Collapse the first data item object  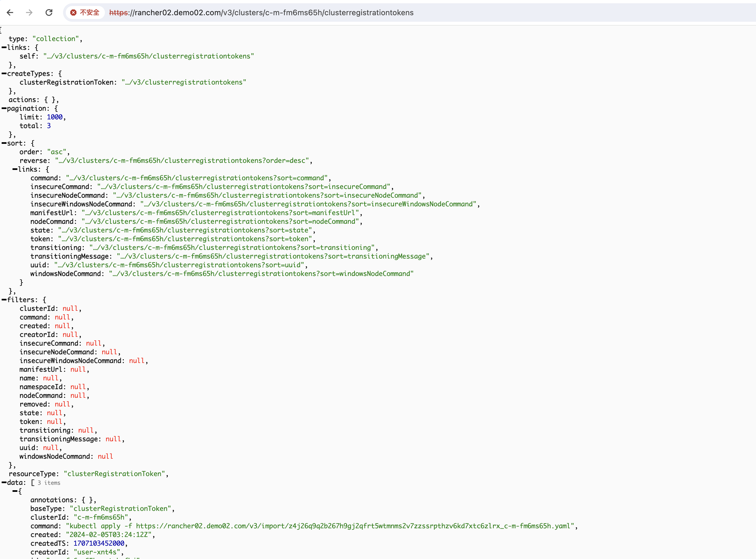coord(15,491)
